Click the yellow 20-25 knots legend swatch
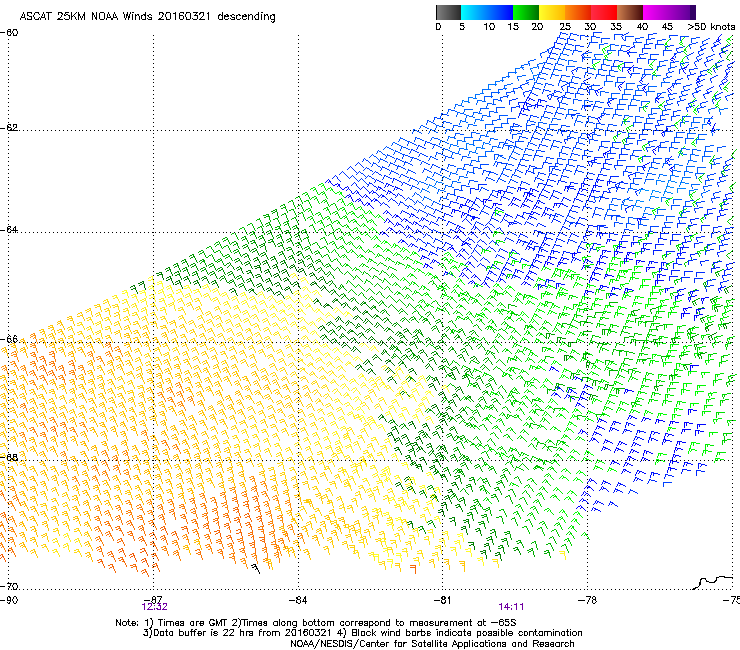 click(552, 12)
